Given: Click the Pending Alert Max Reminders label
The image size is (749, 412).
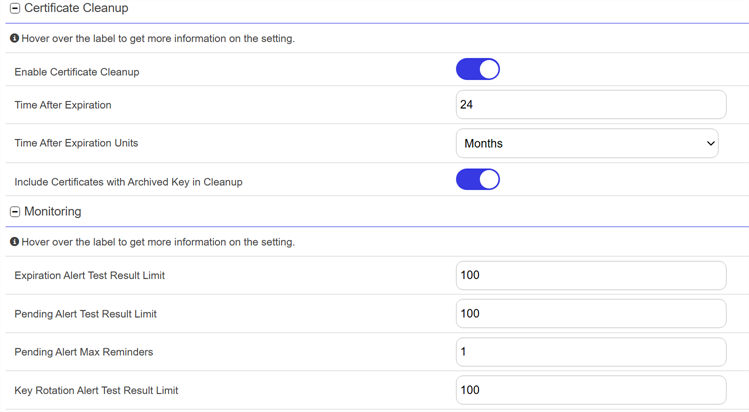Looking at the screenshot, I should pos(84,352).
